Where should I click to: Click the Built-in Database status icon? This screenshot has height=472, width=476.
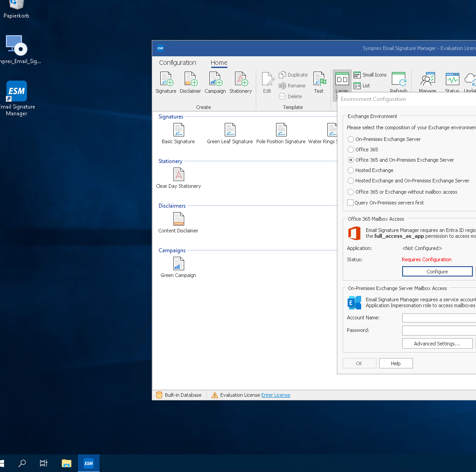159,395
